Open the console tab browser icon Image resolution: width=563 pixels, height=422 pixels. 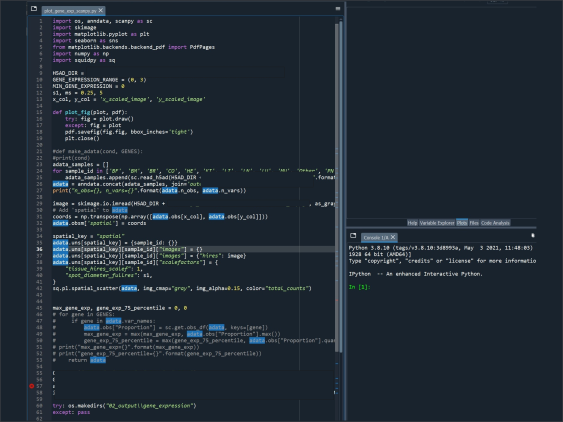pos(353,235)
